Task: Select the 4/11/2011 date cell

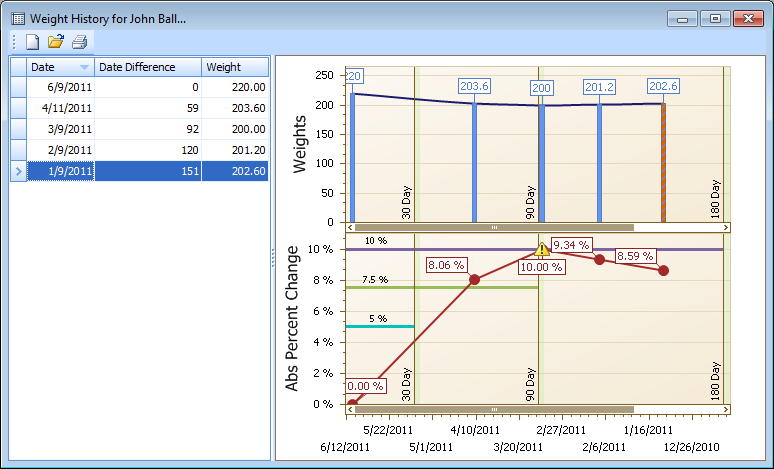Action: pos(60,108)
